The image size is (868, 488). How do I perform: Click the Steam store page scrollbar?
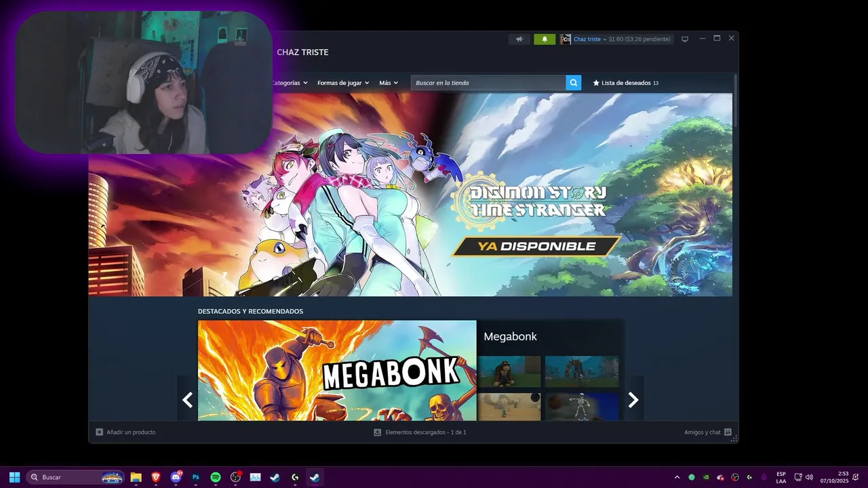(x=735, y=102)
